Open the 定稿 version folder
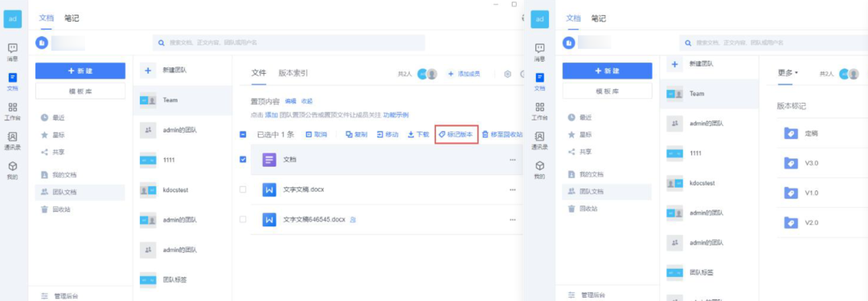 click(822, 133)
